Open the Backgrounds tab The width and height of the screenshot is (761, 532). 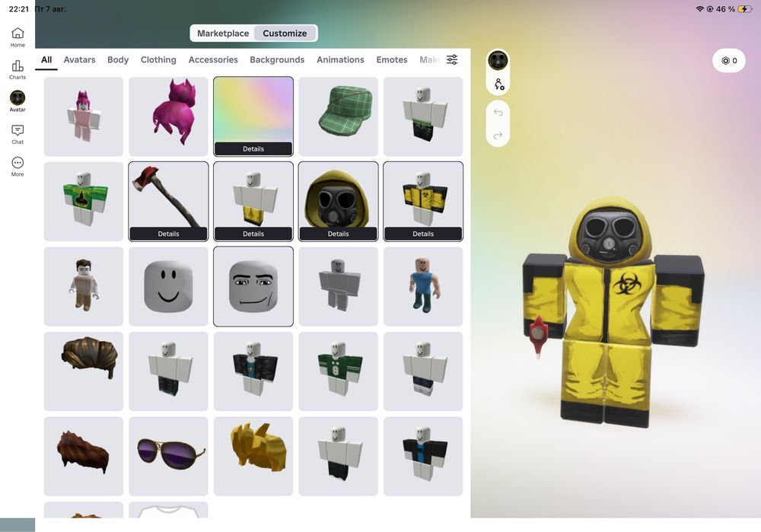coord(277,59)
